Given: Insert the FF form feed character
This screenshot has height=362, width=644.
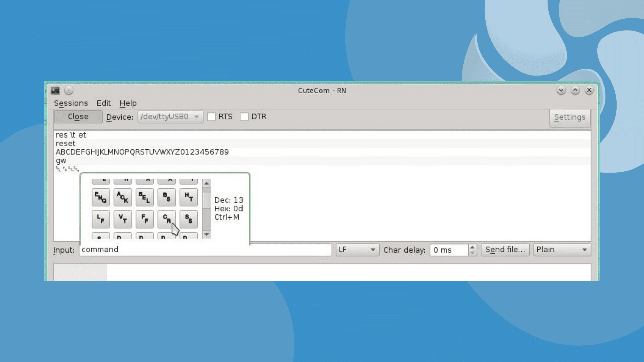Looking at the screenshot, I should (145, 219).
